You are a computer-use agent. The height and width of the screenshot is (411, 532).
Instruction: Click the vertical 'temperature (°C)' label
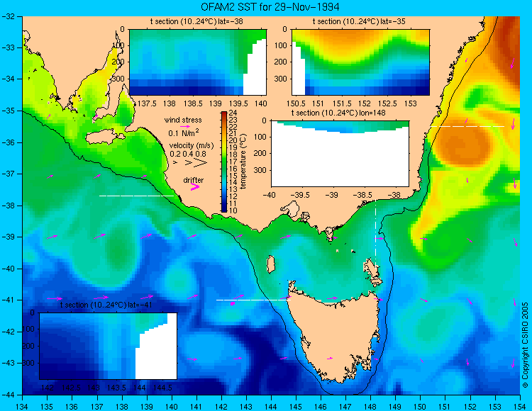point(243,162)
